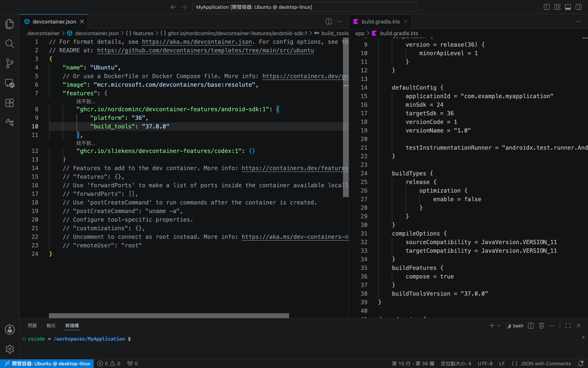Image resolution: width=588 pixels, height=368 pixels.
Task: Click the command center search box
Action: click(x=304, y=7)
